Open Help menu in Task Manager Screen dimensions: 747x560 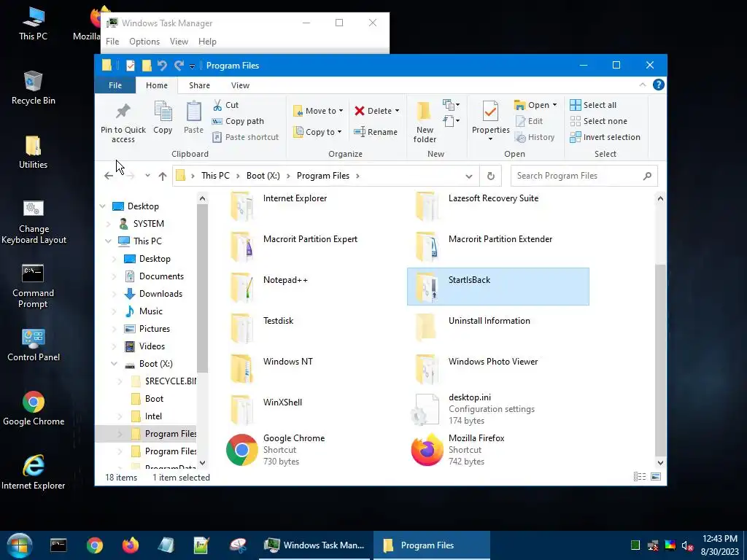coord(207,42)
